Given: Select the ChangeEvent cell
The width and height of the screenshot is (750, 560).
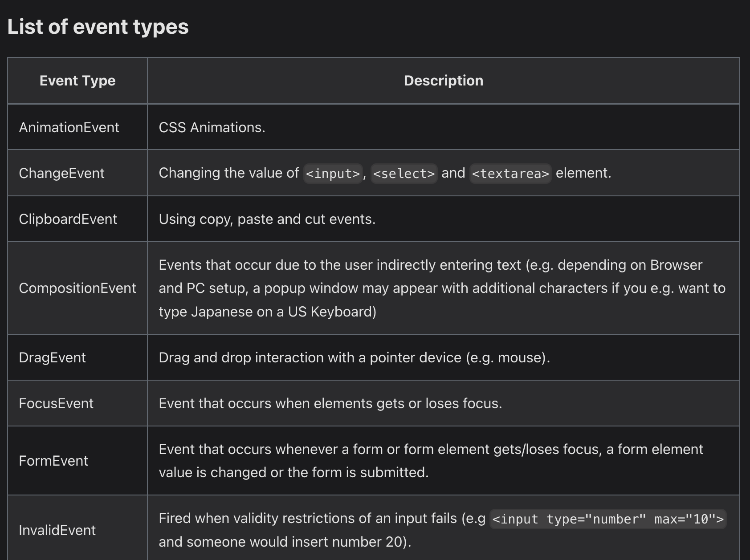Looking at the screenshot, I should [77, 173].
